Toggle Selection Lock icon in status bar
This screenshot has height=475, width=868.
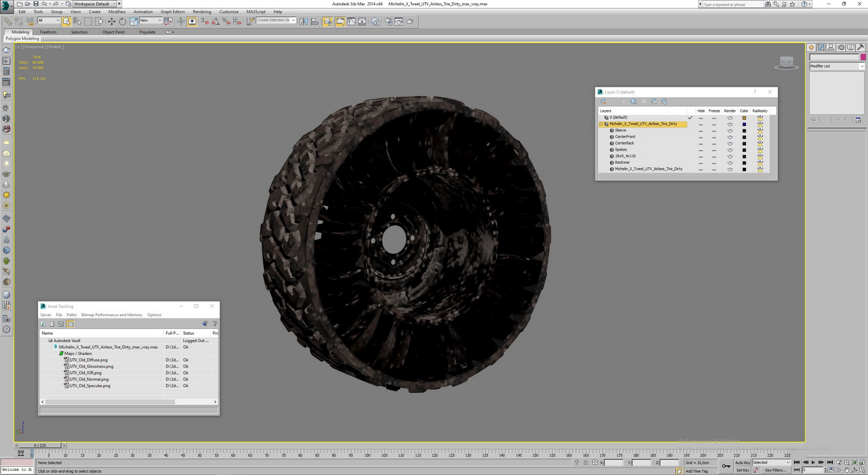[586, 462]
